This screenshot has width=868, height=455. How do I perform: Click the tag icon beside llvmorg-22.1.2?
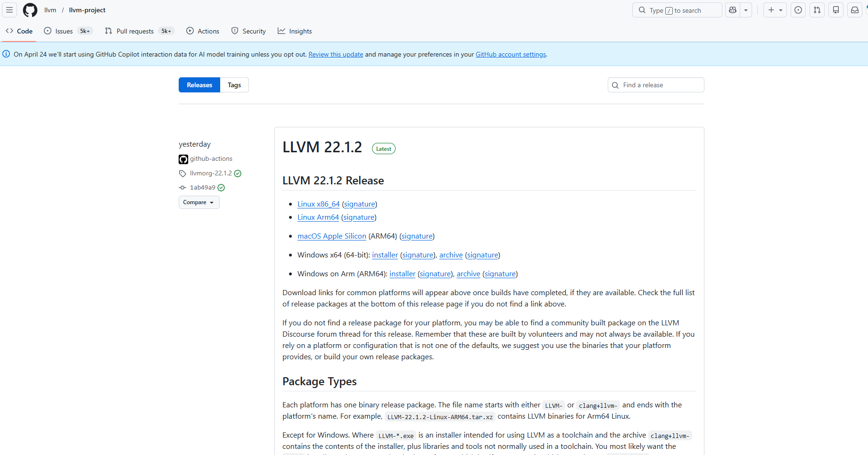[182, 174]
